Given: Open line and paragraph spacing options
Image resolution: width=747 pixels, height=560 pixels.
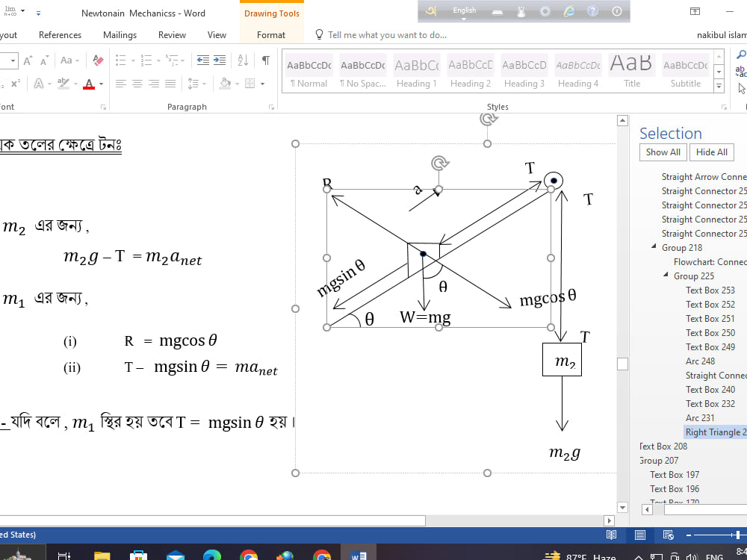Looking at the screenshot, I should point(193,83).
